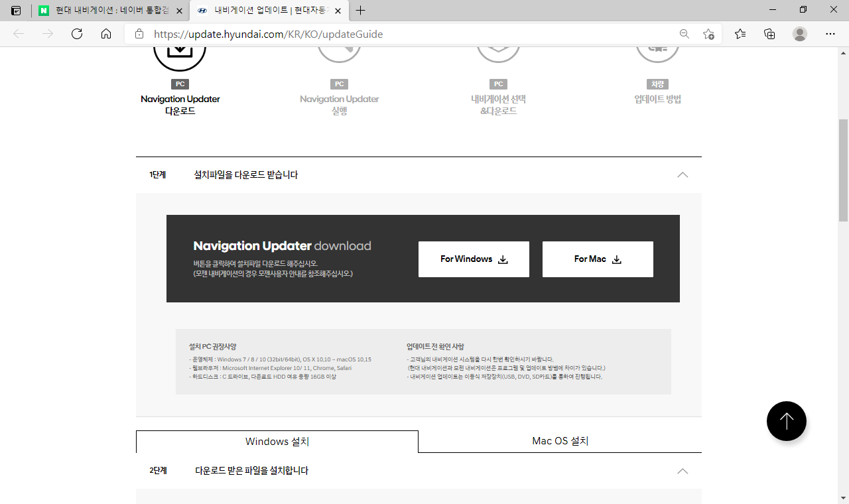Collapse the 1단계 설치파일 다운로드 section
The width and height of the screenshot is (849, 504).
tap(683, 175)
